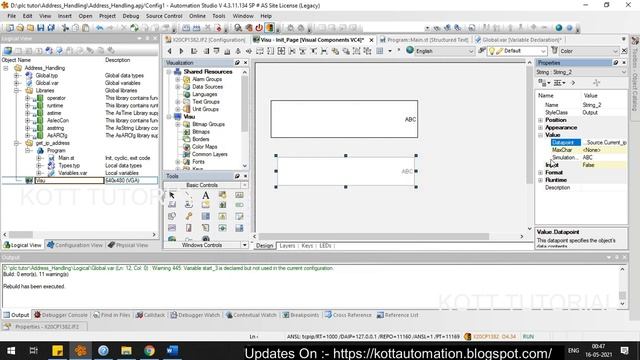Image resolution: width=640 pixels, height=360 pixels.
Task: Open the Find in Files tab
Action: [x=111, y=315]
